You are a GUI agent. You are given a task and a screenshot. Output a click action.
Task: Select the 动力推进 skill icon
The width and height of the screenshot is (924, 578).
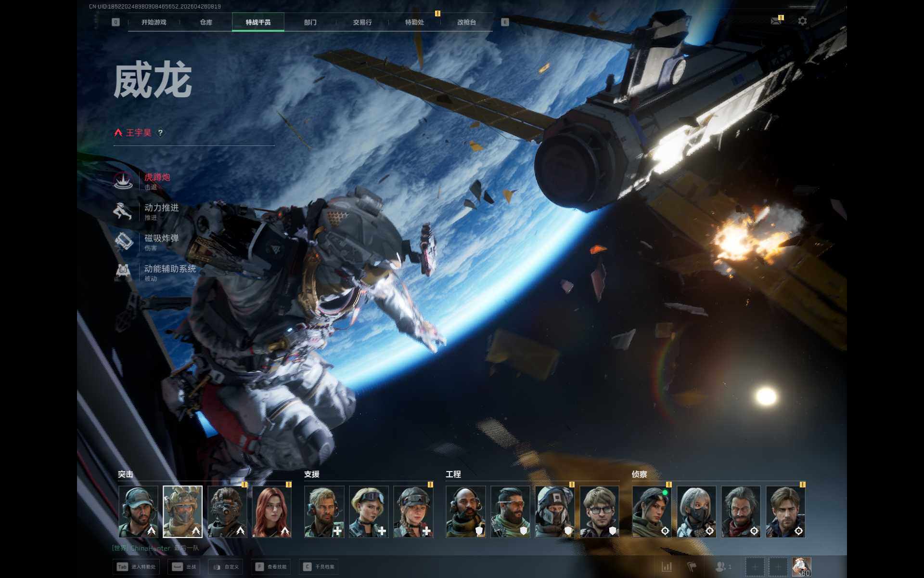123,211
